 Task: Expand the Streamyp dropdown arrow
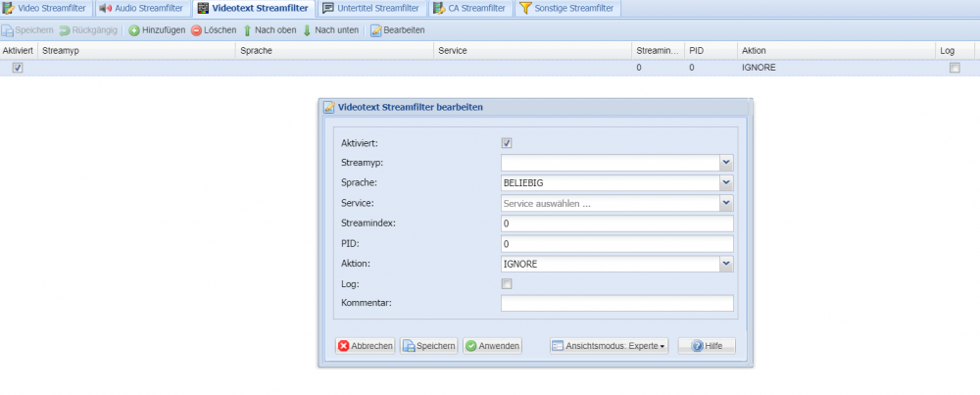point(726,163)
